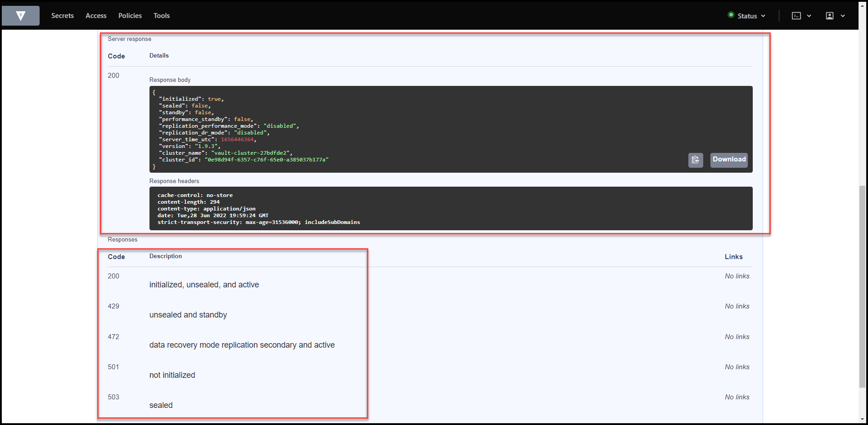868x425 pixels.
Task: Open the user account icon
Action: click(830, 15)
